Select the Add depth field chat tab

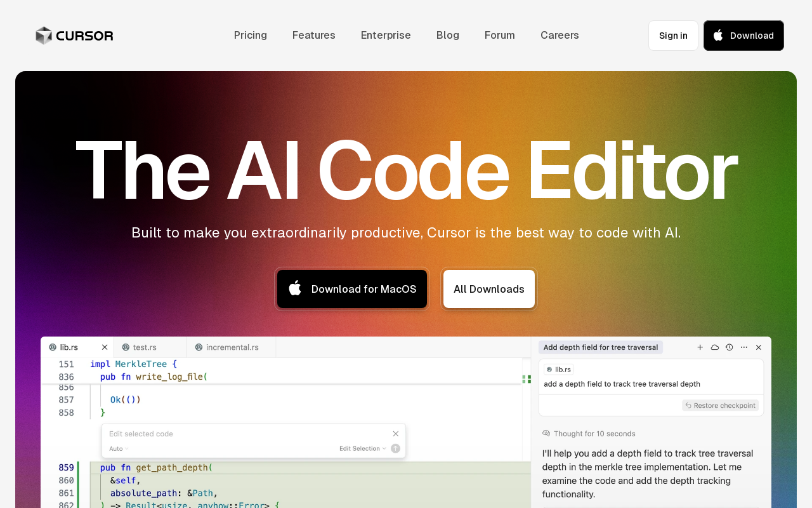click(x=601, y=347)
